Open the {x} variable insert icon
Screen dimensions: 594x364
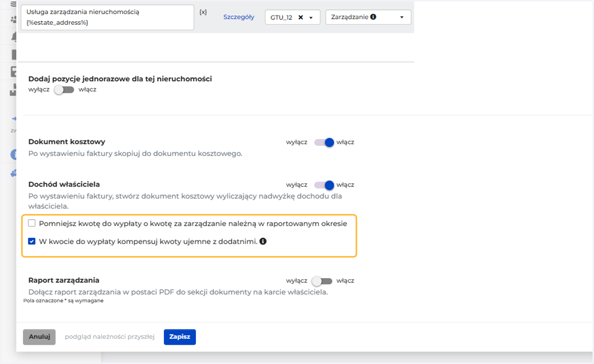click(x=203, y=12)
